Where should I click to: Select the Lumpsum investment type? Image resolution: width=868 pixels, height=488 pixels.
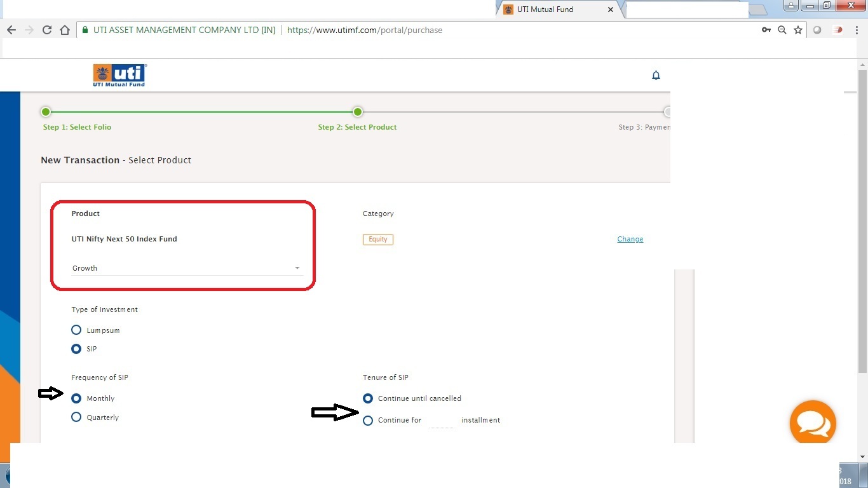coord(76,330)
